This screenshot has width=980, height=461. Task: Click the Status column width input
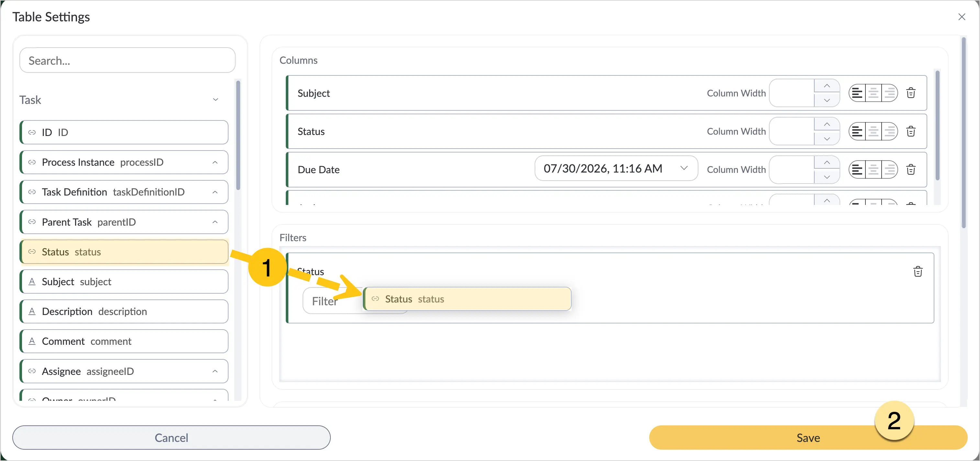(x=791, y=131)
